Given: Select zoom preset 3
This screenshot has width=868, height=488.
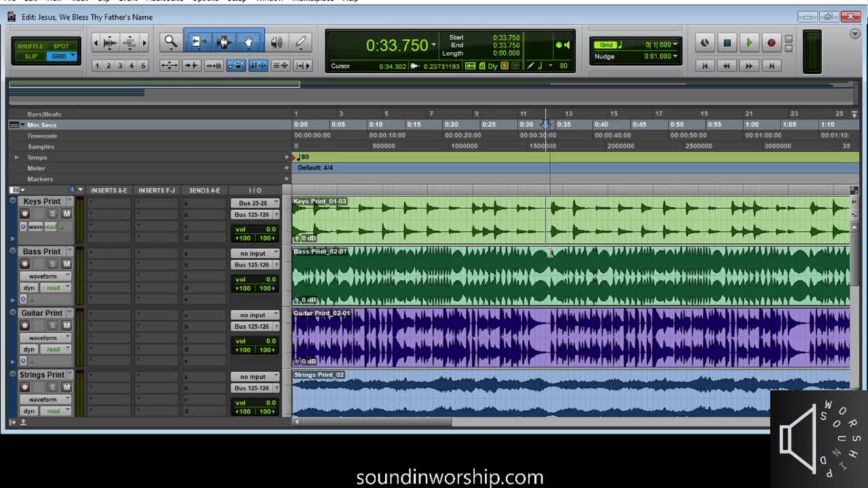Looking at the screenshot, I should point(120,66).
